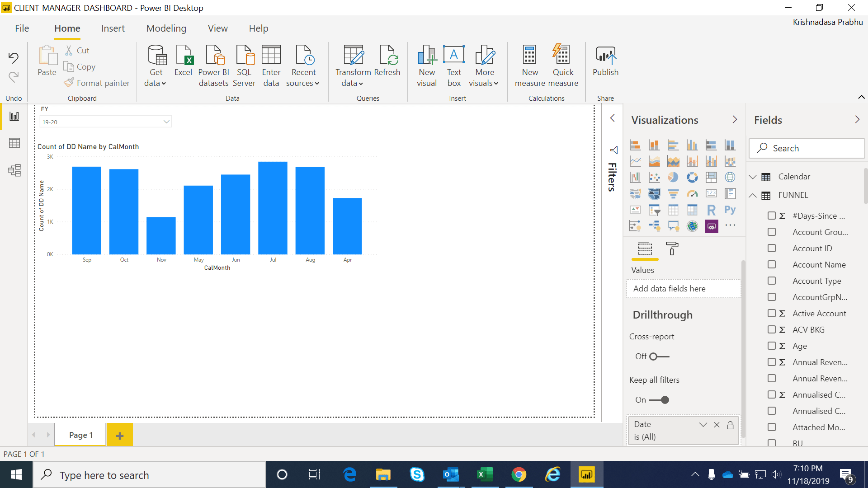Open the File menu
The height and width of the screenshot is (488, 868).
22,28
